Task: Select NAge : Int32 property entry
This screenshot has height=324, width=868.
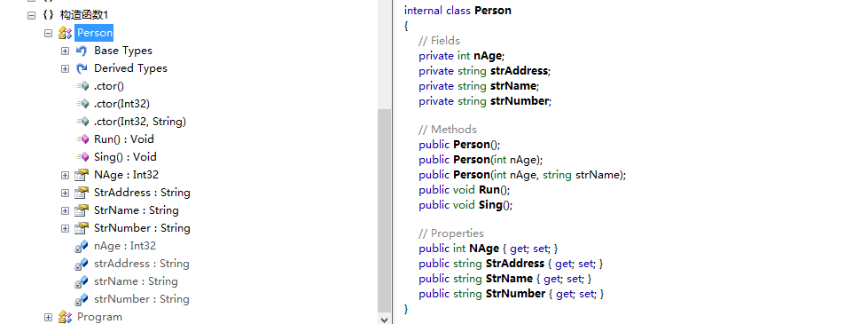Action: [x=126, y=175]
